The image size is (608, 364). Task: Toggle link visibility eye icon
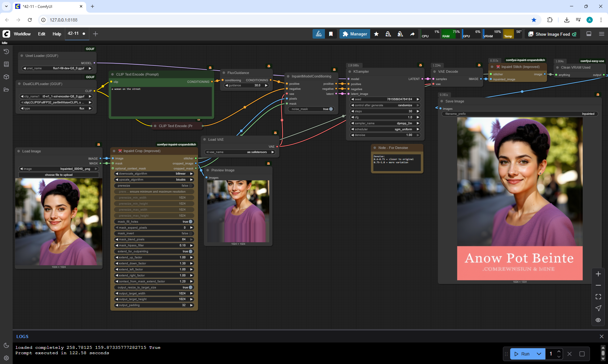pyautogui.click(x=598, y=320)
